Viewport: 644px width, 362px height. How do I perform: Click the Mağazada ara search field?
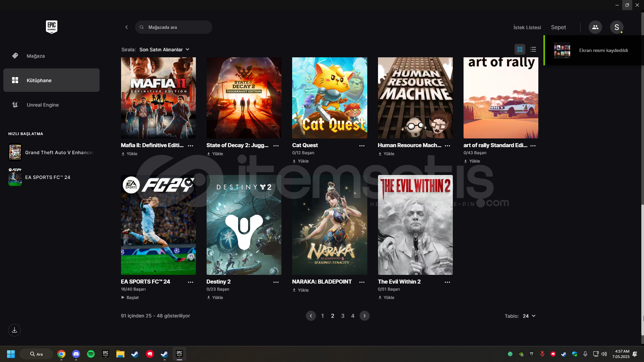click(178, 27)
